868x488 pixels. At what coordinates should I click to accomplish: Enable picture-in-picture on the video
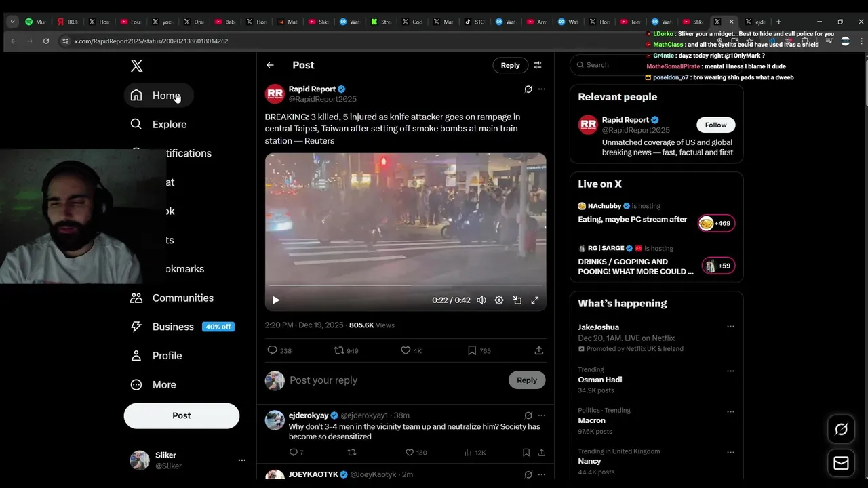click(517, 300)
